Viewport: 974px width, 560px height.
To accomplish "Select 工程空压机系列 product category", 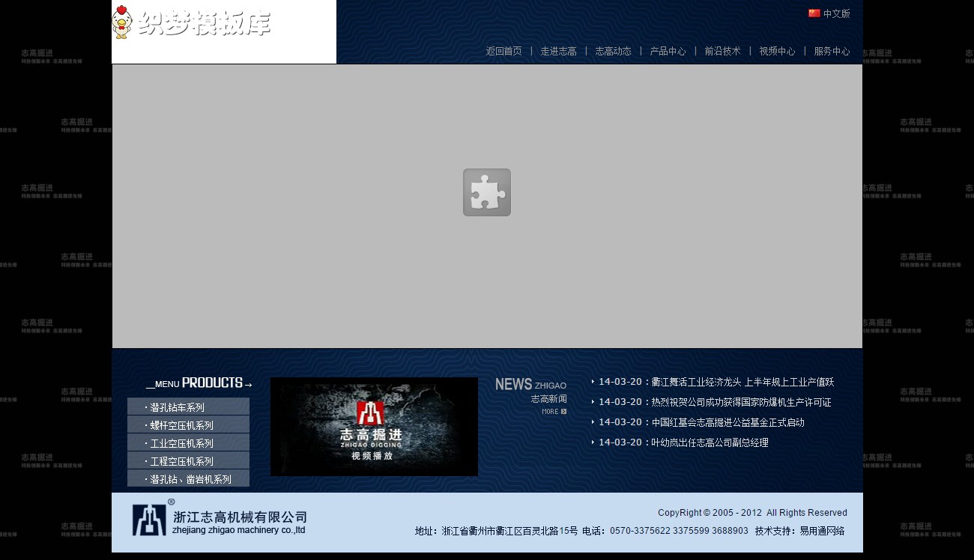I will (x=188, y=460).
